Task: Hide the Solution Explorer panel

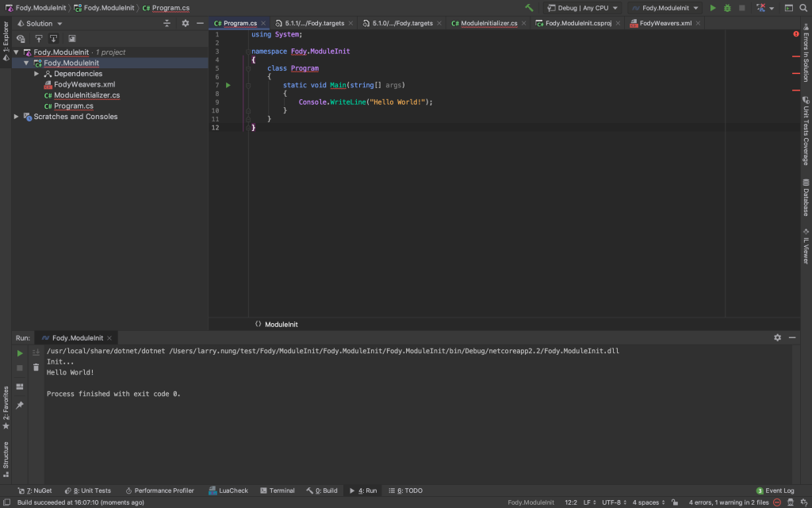Action: tap(200, 23)
